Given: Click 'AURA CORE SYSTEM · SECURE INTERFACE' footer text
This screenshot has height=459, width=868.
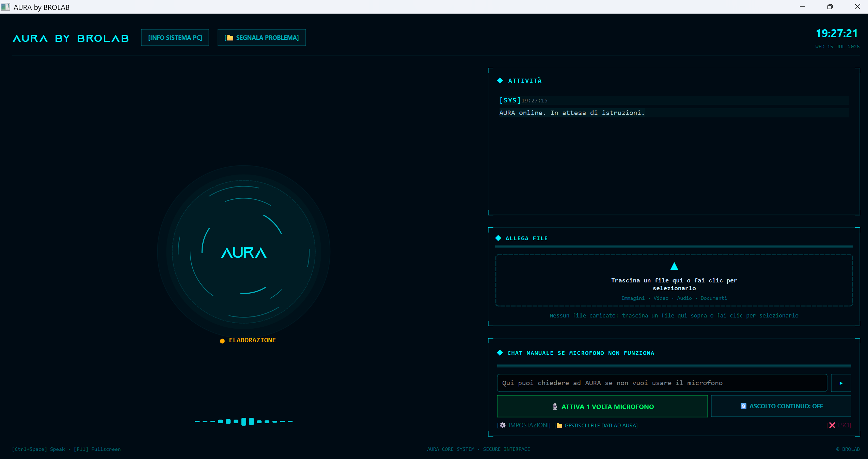Looking at the screenshot, I should (478, 449).
